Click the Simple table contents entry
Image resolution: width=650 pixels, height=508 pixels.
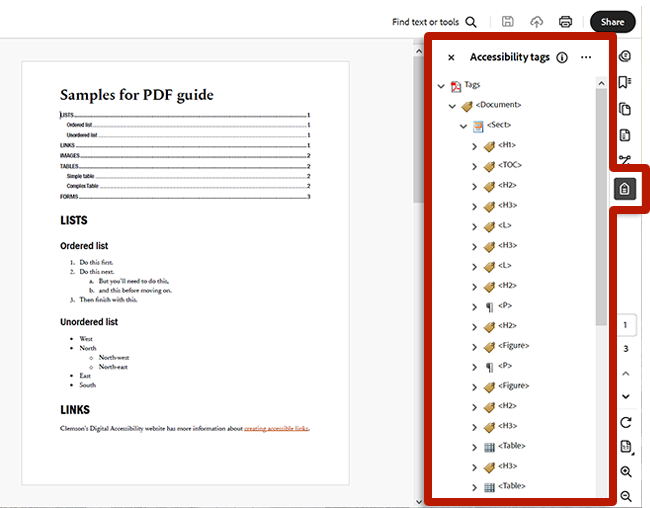click(188, 176)
